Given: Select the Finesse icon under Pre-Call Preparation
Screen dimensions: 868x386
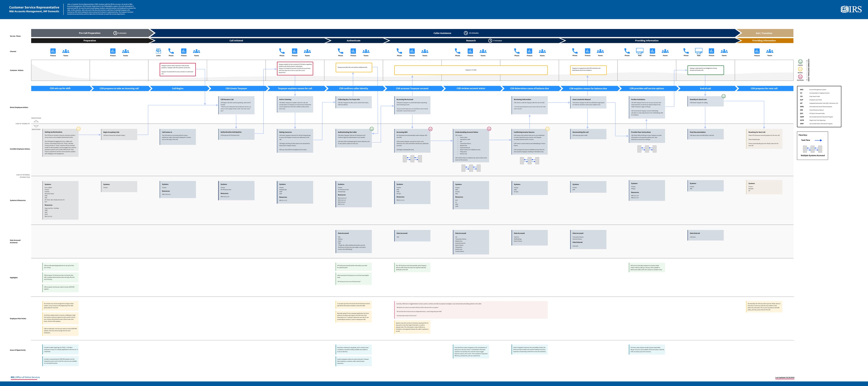Looking at the screenshot, I should coord(53,51).
